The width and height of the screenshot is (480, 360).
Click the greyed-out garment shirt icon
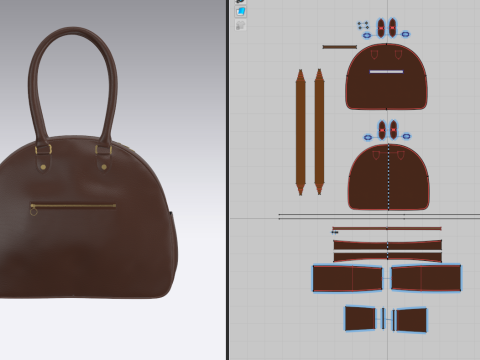(240, 25)
